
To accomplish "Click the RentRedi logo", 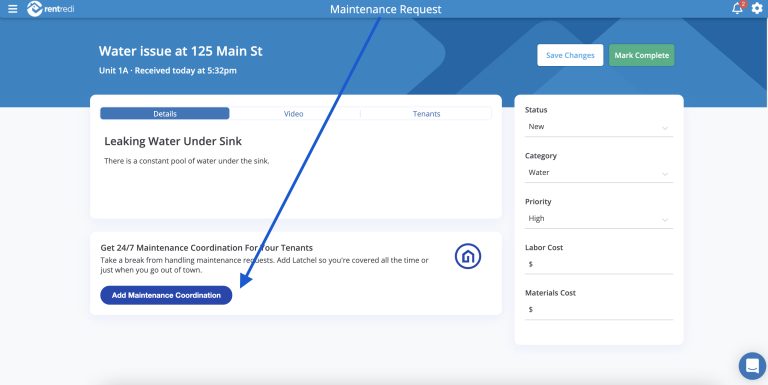I will click(51, 9).
